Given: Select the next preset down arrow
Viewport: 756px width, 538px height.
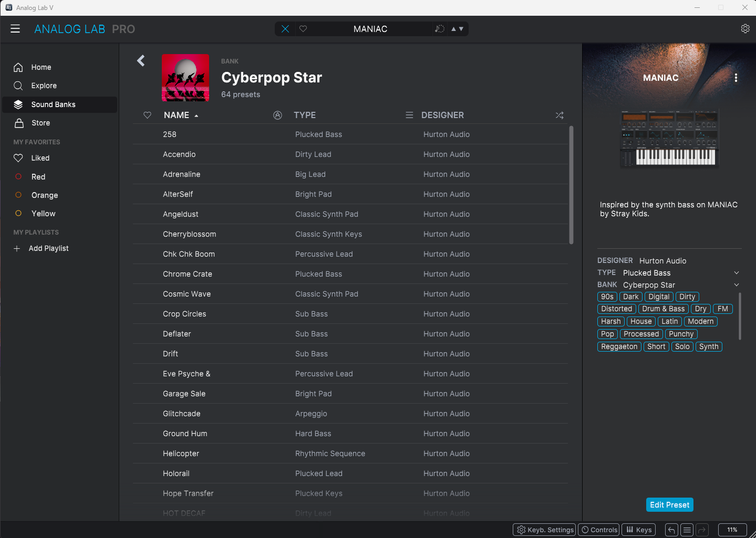Looking at the screenshot, I should point(461,29).
